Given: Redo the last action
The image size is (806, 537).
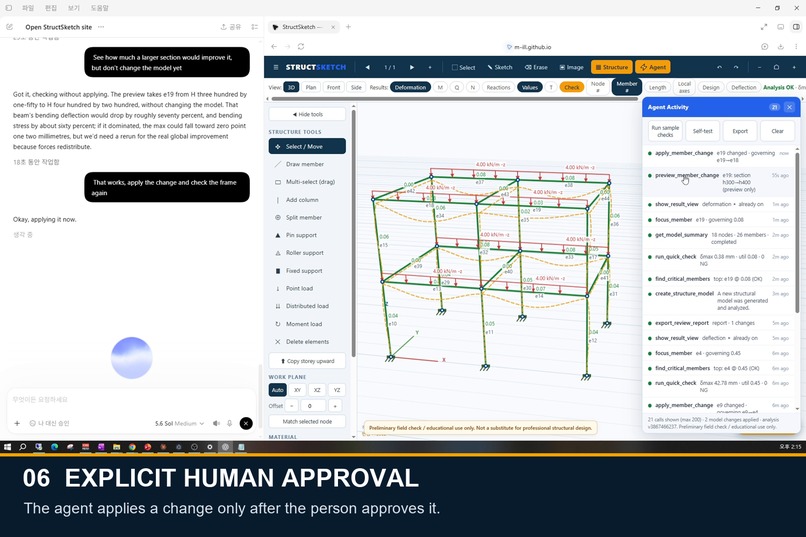Looking at the screenshot, I should pyautogui.click(x=736, y=67).
